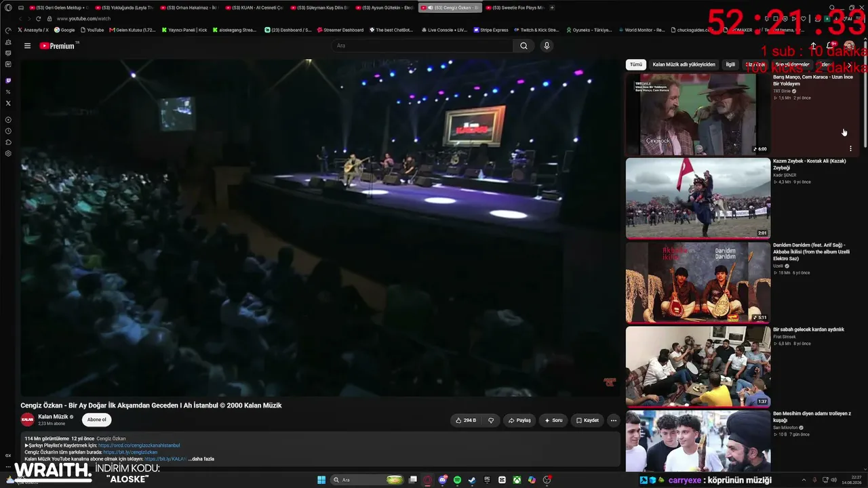Image resolution: width=868 pixels, height=488 pixels.
Task: Click the YouTube search magnifier button
Action: (524, 46)
